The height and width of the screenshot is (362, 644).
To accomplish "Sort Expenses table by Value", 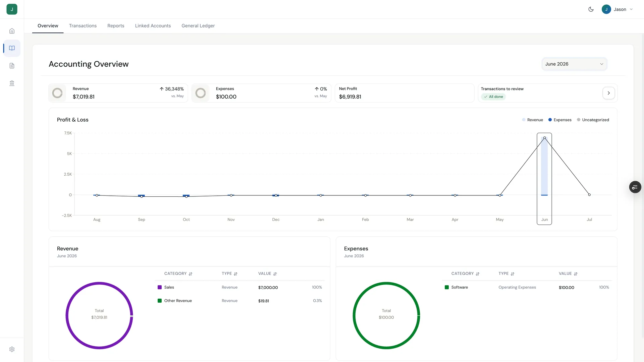I will 568,274.
